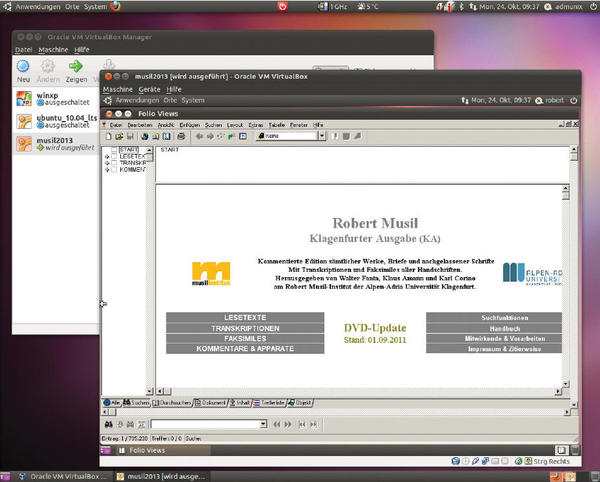Switch to the Inhalt tab
Screen dimensions: 600x482
(240, 403)
